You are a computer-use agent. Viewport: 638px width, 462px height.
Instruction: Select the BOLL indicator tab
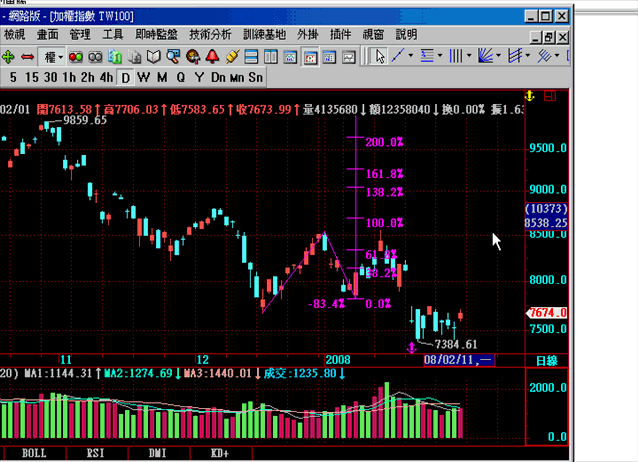(x=33, y=453)
